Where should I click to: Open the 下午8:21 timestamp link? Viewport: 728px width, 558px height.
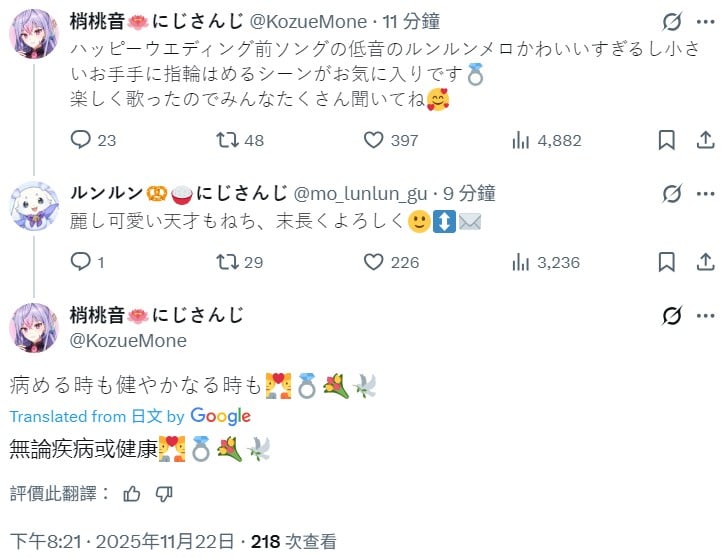(x=122, y=542)
